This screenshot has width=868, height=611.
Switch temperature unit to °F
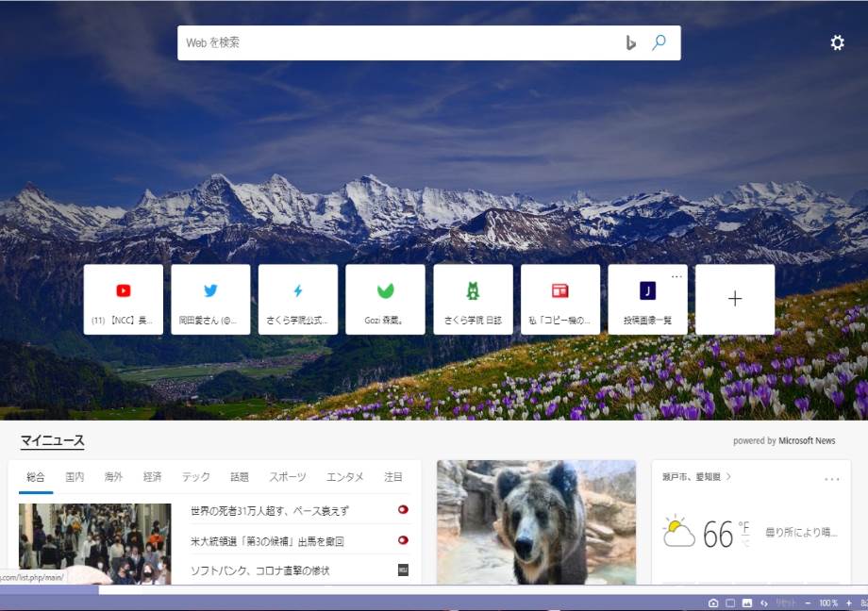click(744, 527)
